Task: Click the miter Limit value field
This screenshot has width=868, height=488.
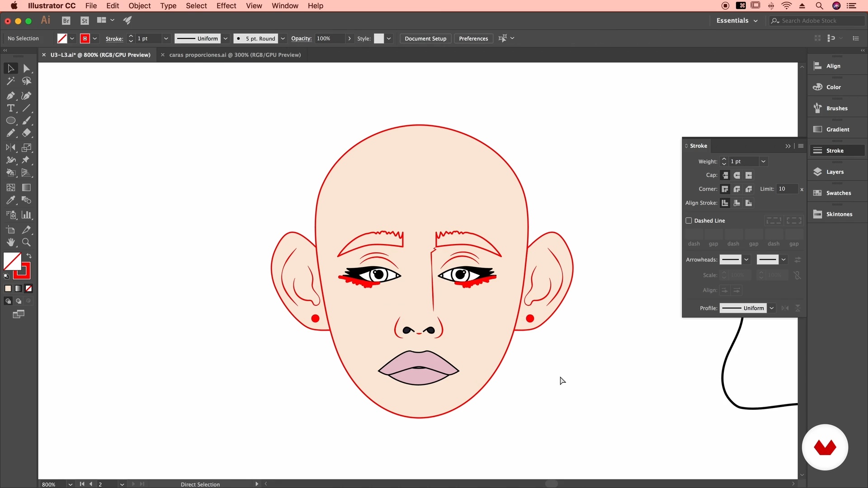Action: pyautogui.click(x=787, y=189)
